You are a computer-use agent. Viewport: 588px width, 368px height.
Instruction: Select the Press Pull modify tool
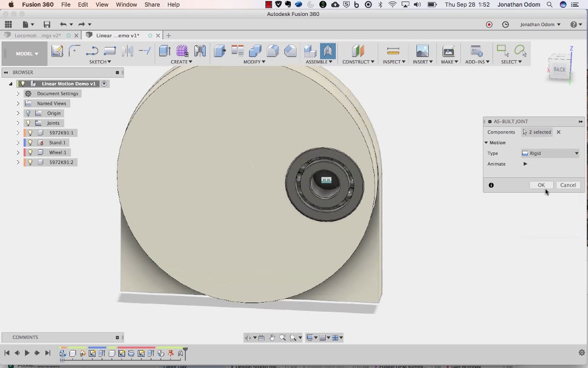(x=220, y=51)
